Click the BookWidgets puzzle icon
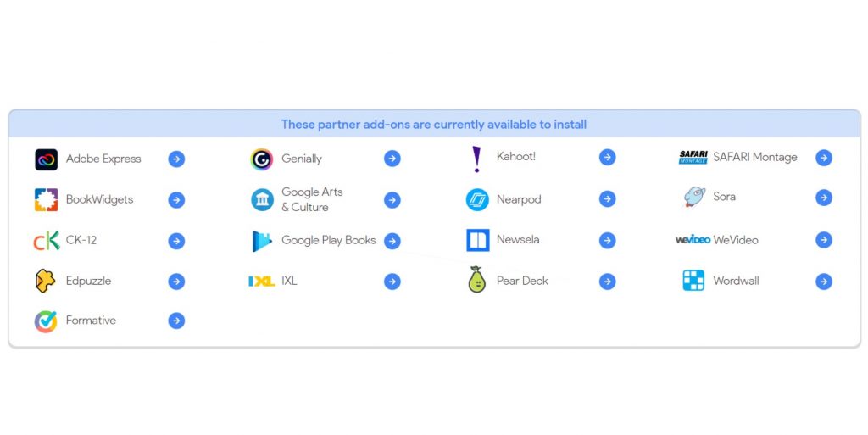Screen dimensions: 868x435 tap(46, 200)
